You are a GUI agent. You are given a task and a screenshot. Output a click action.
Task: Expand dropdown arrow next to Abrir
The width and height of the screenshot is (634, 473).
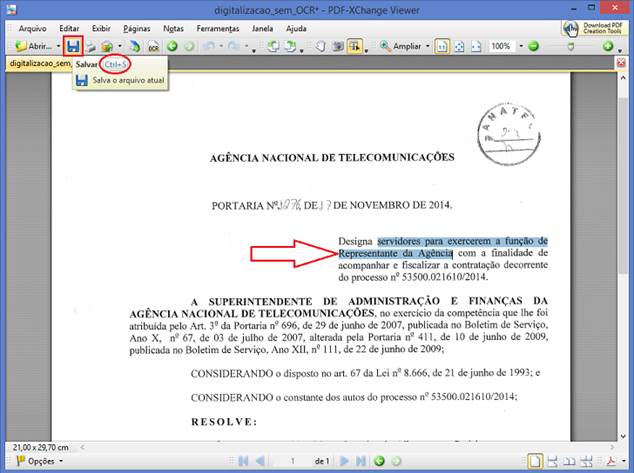pos(58,46)
